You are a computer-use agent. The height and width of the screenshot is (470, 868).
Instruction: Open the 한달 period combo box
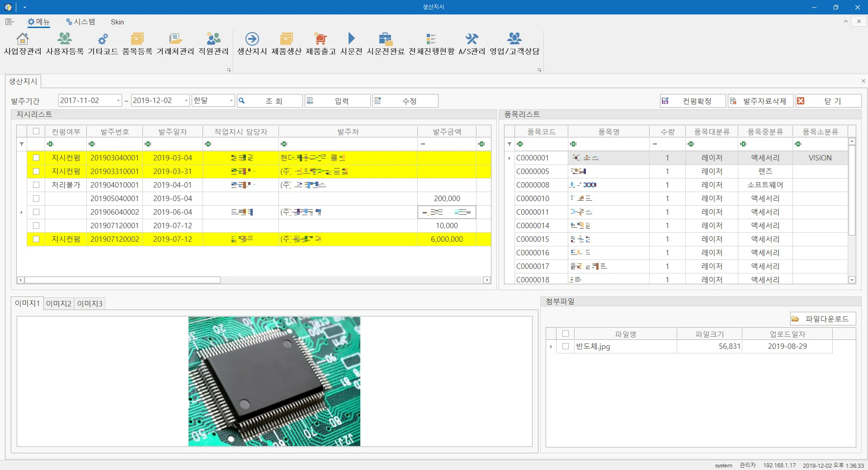231,100
